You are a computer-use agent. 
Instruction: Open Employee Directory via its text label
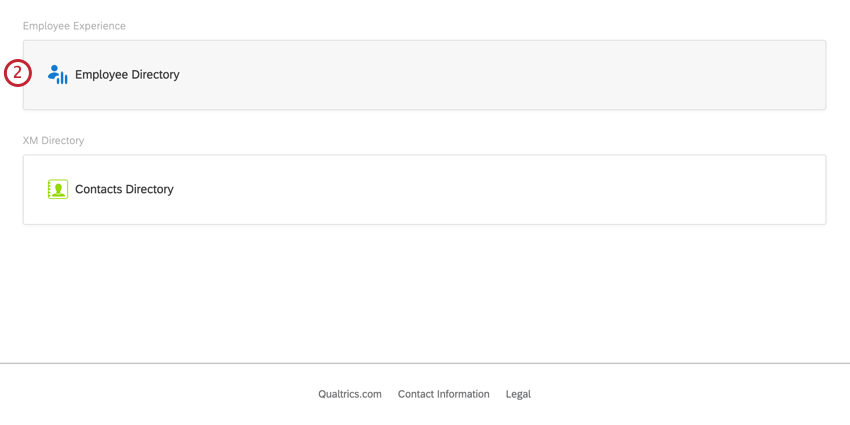tap(127, 75)
